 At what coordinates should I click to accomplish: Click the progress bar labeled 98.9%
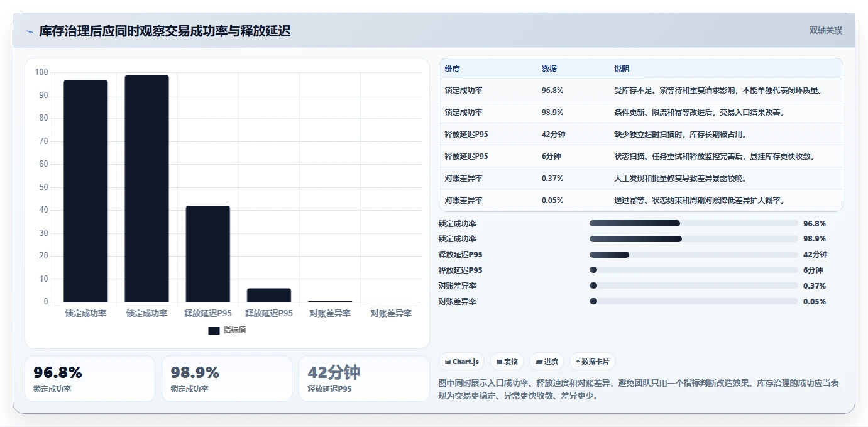point(693,239)
